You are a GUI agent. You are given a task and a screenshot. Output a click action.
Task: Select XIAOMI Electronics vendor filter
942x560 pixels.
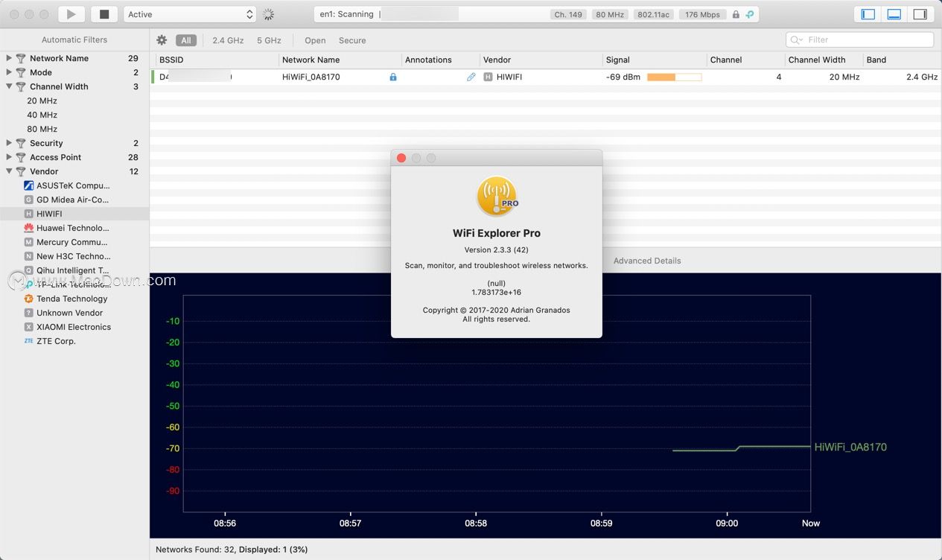click(x=74, y=327)
